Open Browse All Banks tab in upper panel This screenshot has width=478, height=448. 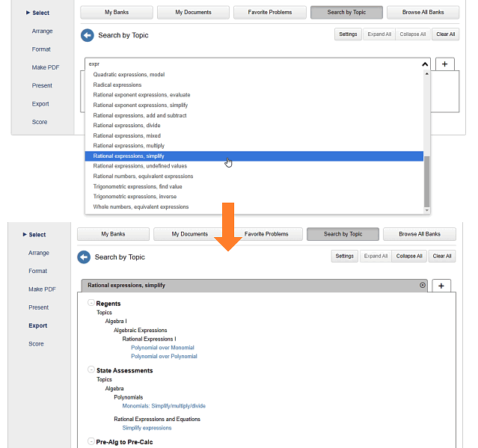tap(423, 12)
